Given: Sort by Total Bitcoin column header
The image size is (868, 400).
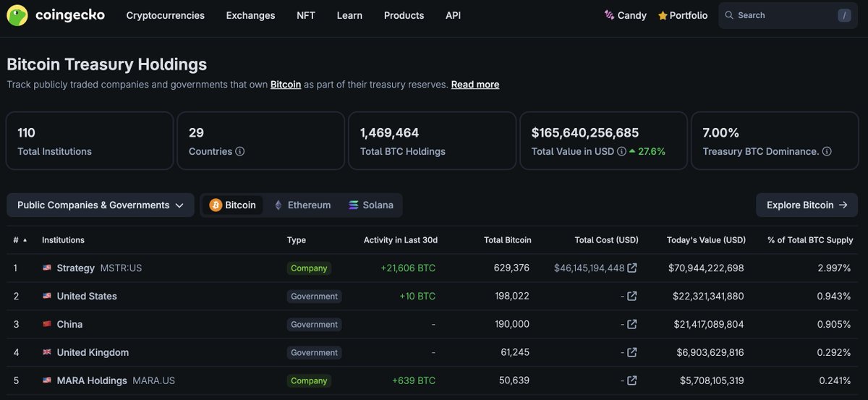Looking at the screenshot, I should point(507,240).
